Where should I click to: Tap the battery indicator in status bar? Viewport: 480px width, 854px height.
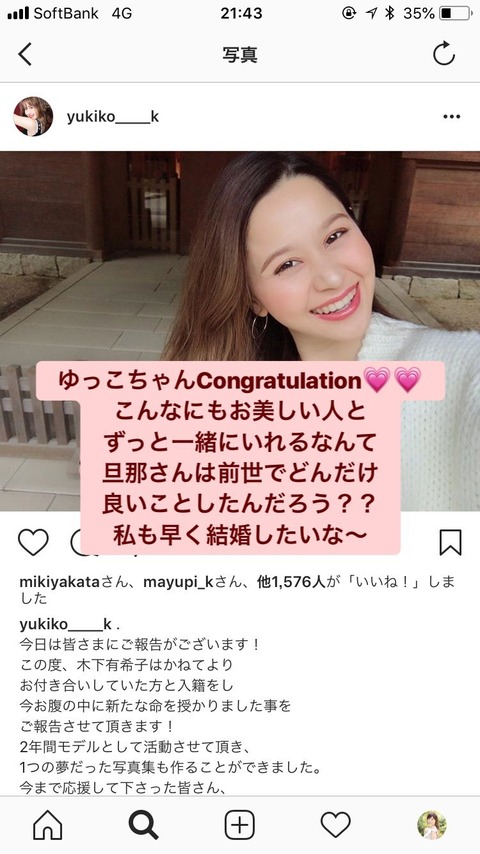coord(454,13)
